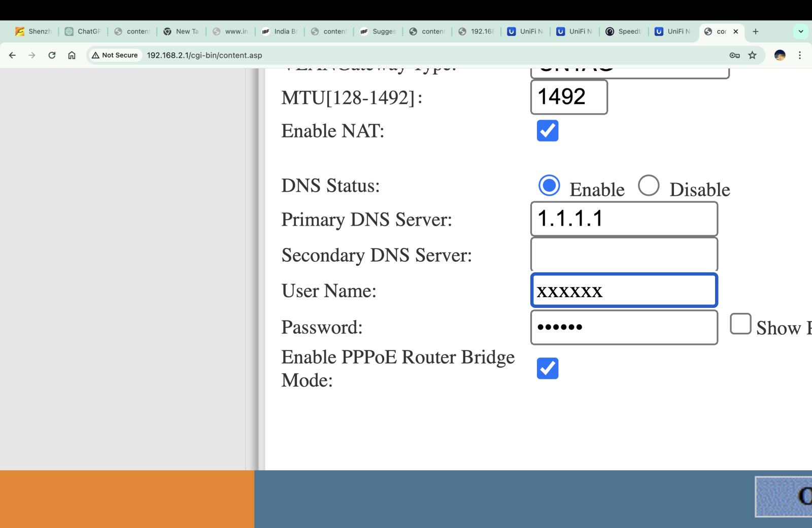Switch to the ChatGPT tab
812x528 pixels.
point(83,31)
